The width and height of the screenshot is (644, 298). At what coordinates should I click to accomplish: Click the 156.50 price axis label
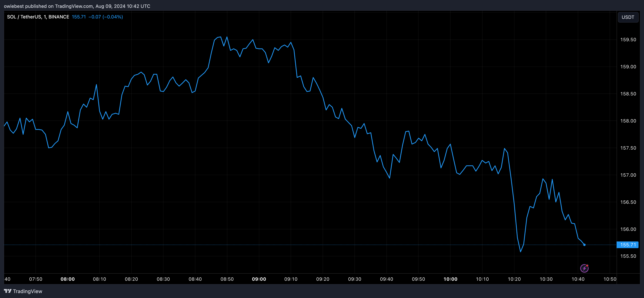tap(628, 202)
